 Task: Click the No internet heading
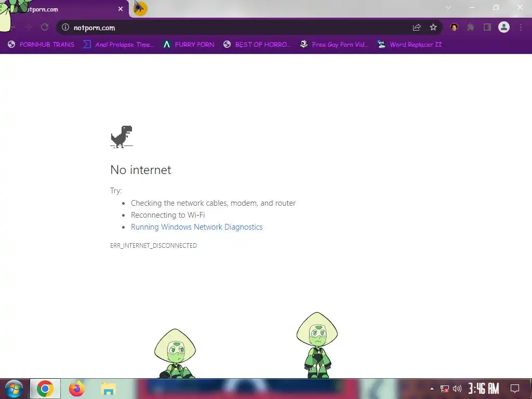141,170
